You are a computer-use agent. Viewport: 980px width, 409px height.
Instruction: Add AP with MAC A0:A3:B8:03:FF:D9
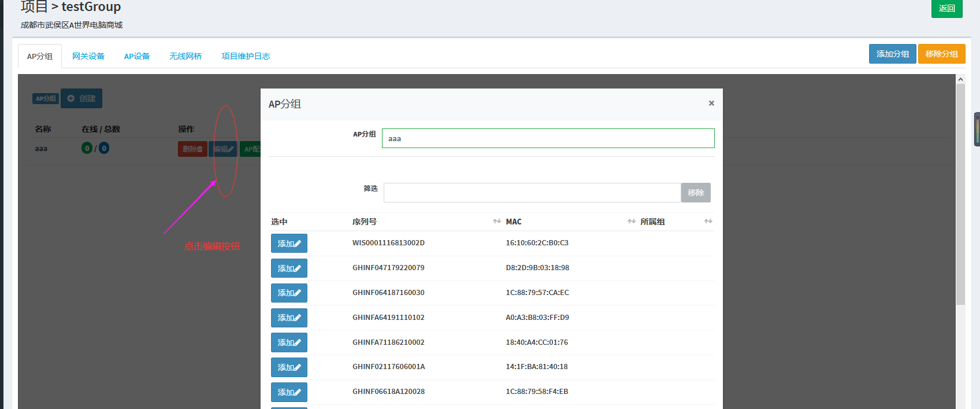coord(289,318)
